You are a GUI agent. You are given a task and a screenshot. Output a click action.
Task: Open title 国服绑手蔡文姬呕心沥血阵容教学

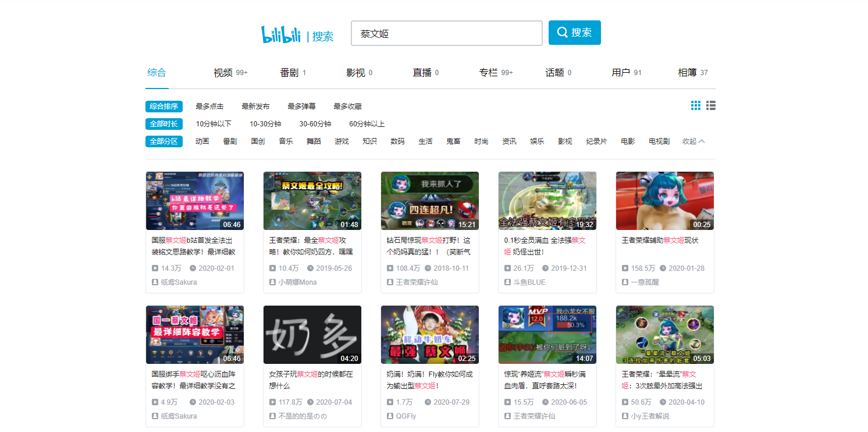click(195, 380)
